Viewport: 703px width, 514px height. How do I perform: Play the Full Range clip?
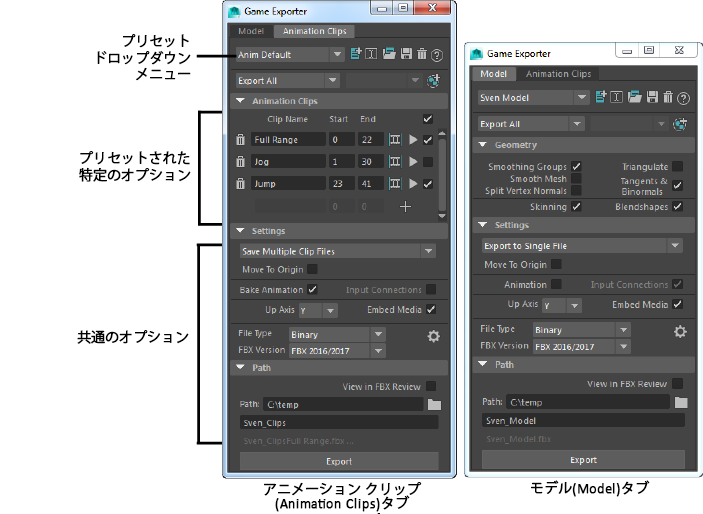pos(413,139)
